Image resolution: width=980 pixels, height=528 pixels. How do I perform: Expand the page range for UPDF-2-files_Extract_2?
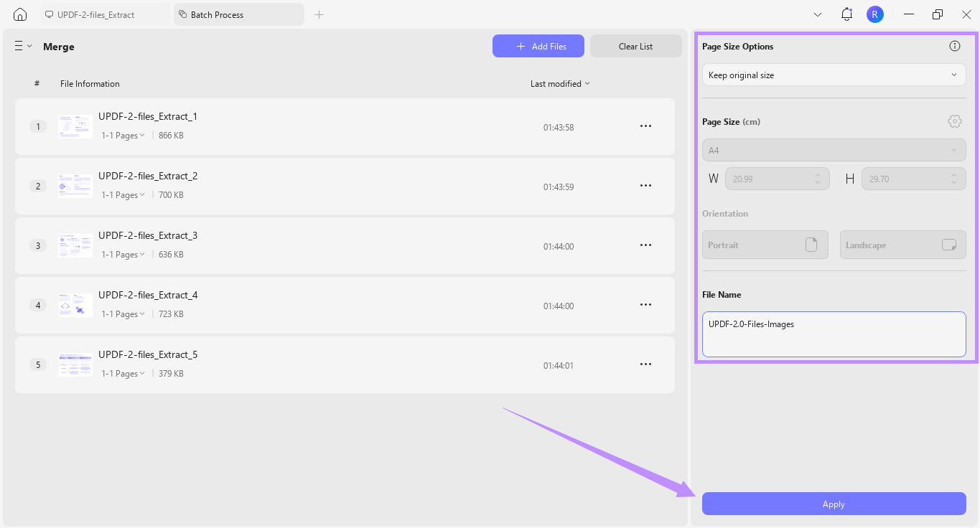click(x=122, y=194)
